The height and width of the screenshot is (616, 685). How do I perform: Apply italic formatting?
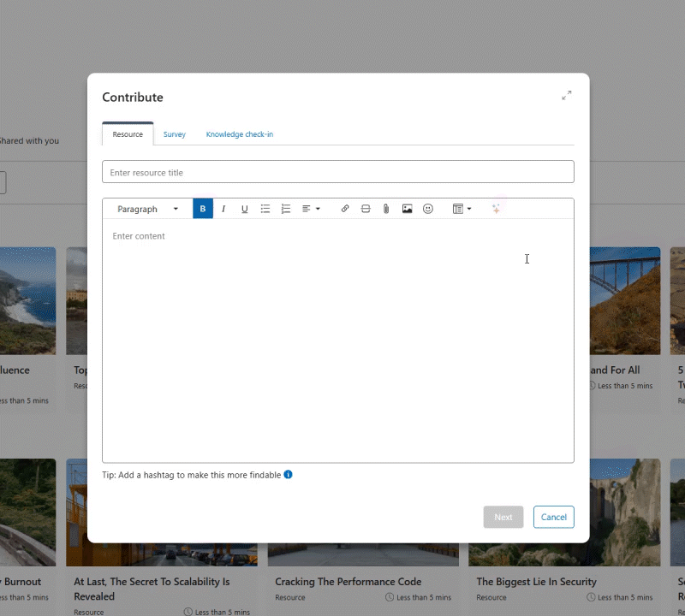click(x=223, y=208)
